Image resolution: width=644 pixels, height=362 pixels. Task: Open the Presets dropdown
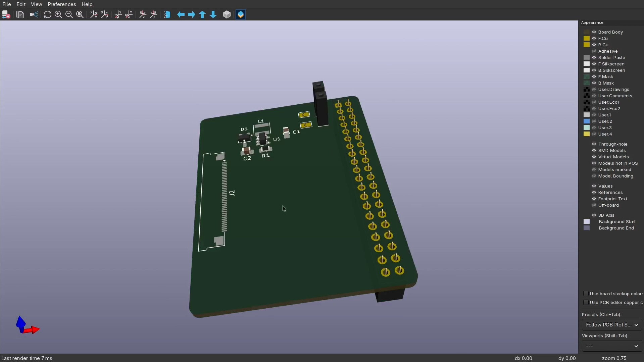(x=611, y=325)
